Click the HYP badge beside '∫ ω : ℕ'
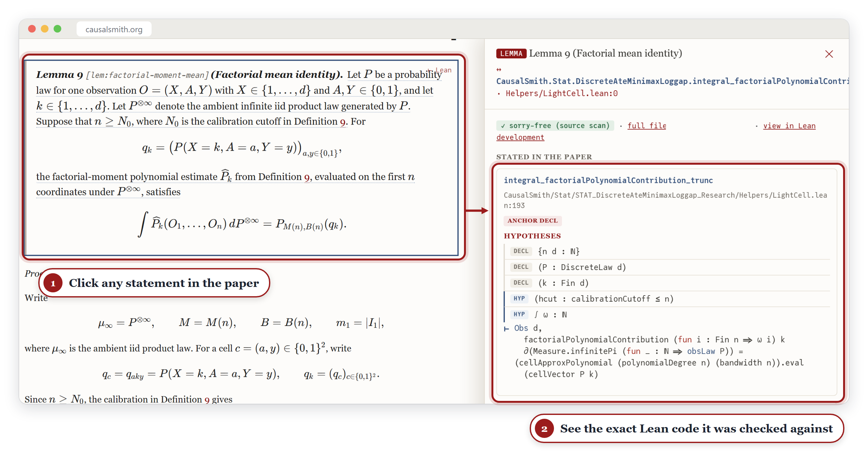 (x=519, y=315)
